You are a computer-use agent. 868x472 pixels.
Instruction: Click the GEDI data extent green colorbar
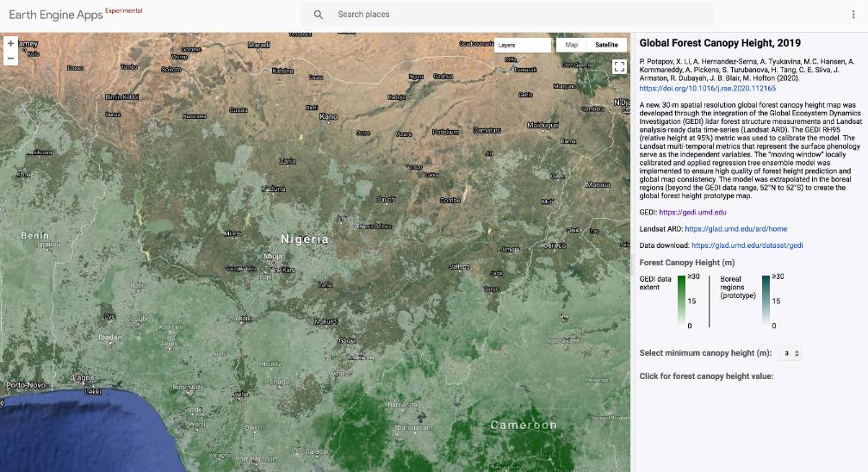[681, 301]
